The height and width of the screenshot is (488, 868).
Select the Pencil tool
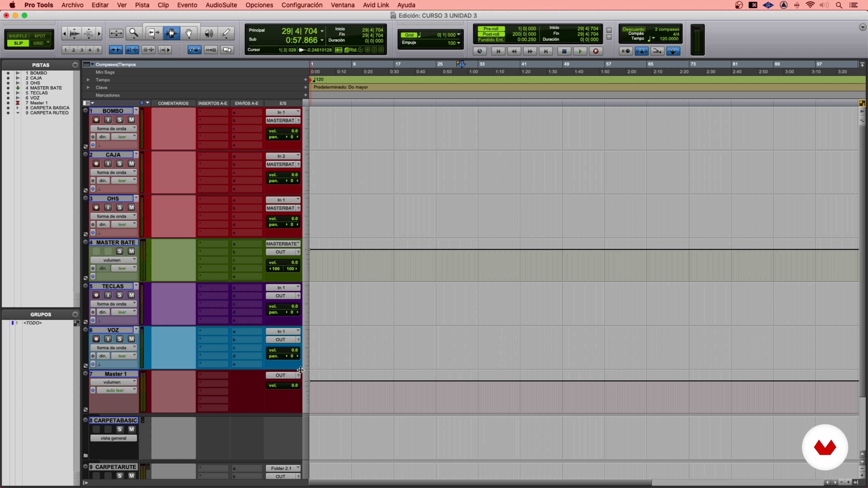(226, 33)
